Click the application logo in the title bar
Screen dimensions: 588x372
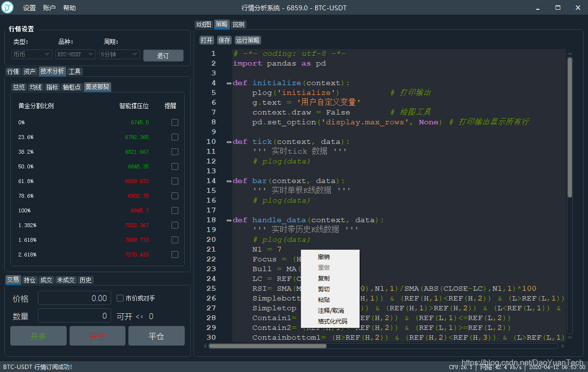7,7
